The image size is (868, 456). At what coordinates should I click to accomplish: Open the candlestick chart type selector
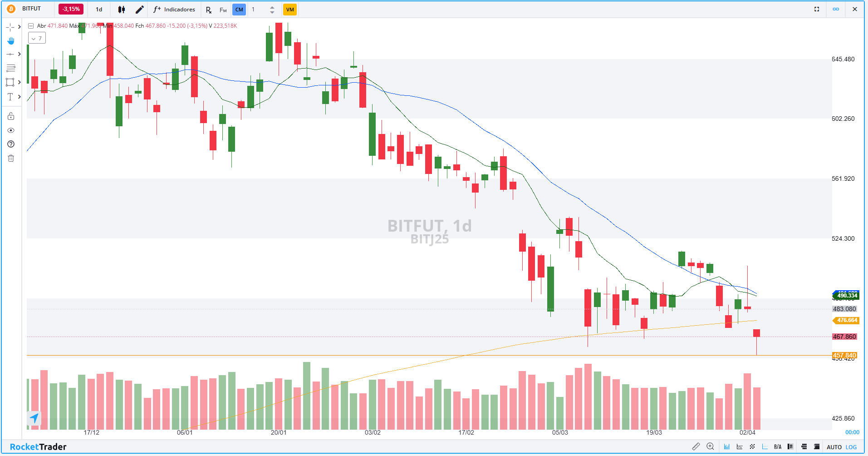(x=121, y=10)
